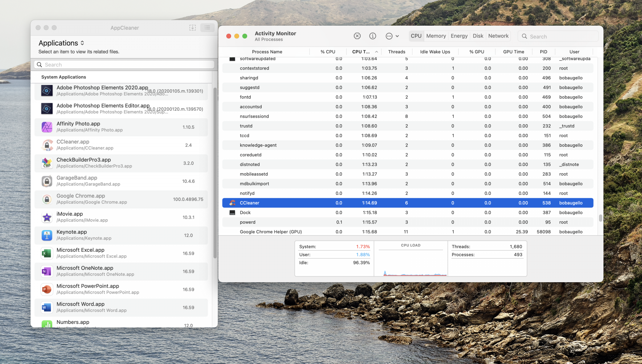The image size is (642, 364).
Task: Open the ellipsis action menu in Activity Monitor
Action: [x=392, y=36]
